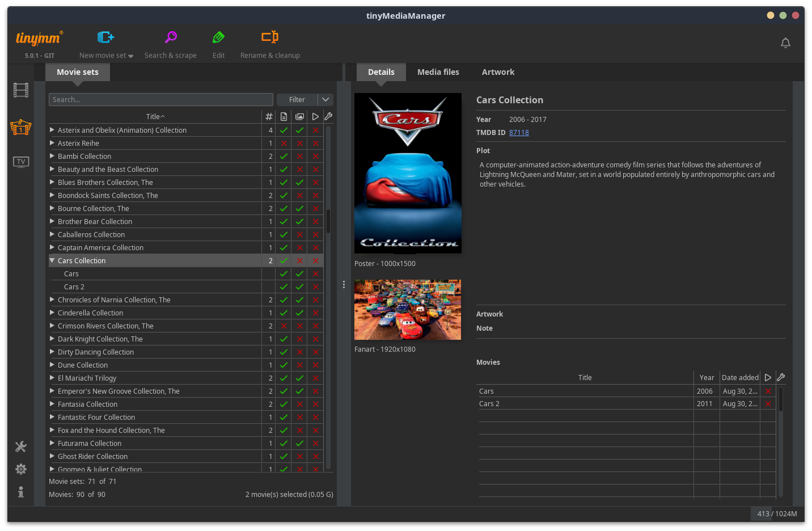Click the TMDB ID 87118 link

pos(519,133)
